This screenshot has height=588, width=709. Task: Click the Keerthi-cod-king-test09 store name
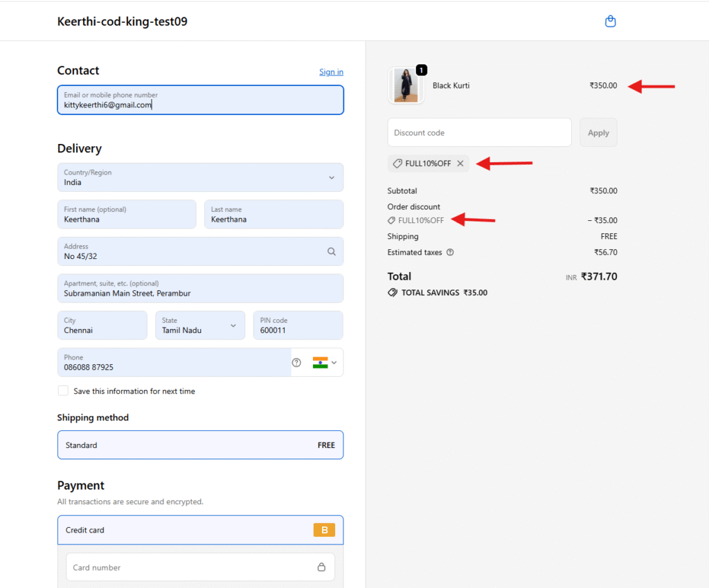123,21
